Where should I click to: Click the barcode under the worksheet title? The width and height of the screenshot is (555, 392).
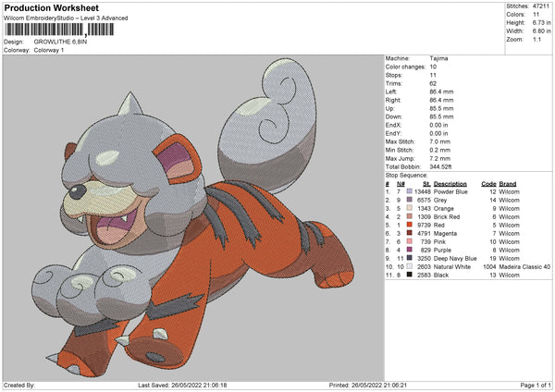coord(59,30)
